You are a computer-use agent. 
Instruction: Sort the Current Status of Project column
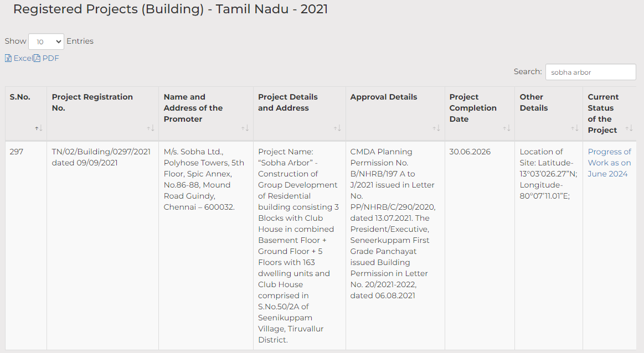click(628, 128)
